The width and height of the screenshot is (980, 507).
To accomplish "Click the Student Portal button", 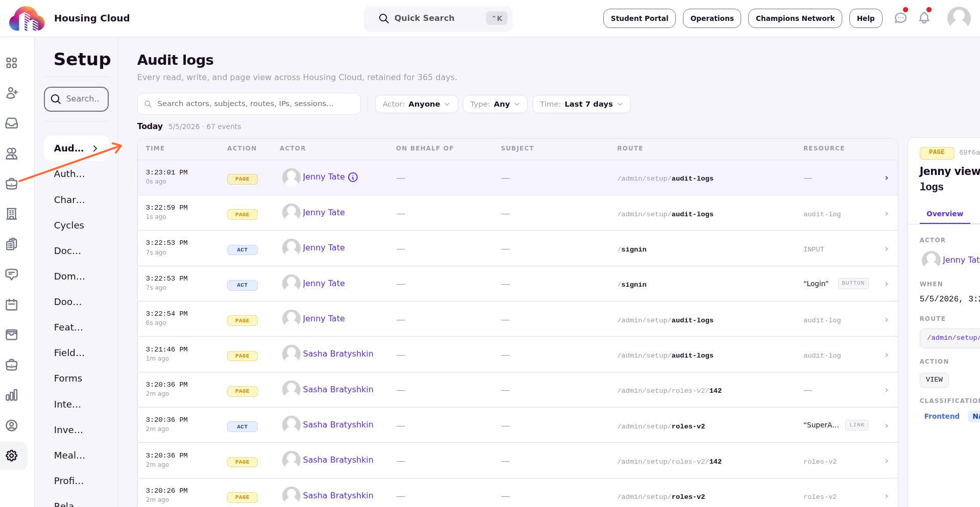I will (639, 18).
